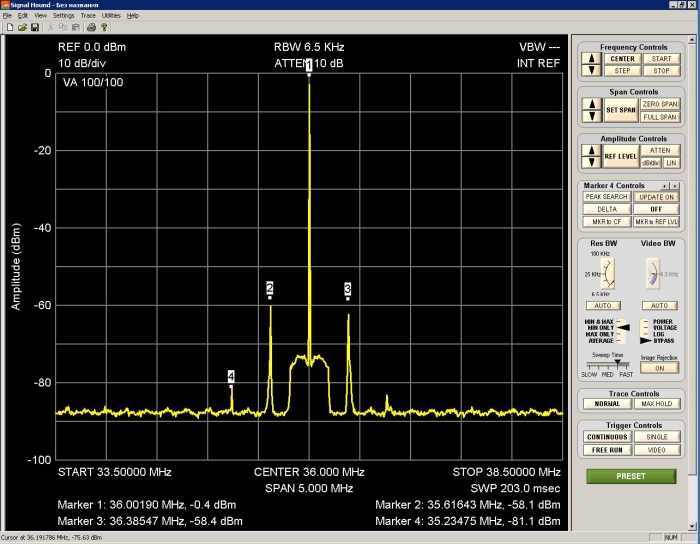
Task: Open the Edit menu
Action: (23, 16)
